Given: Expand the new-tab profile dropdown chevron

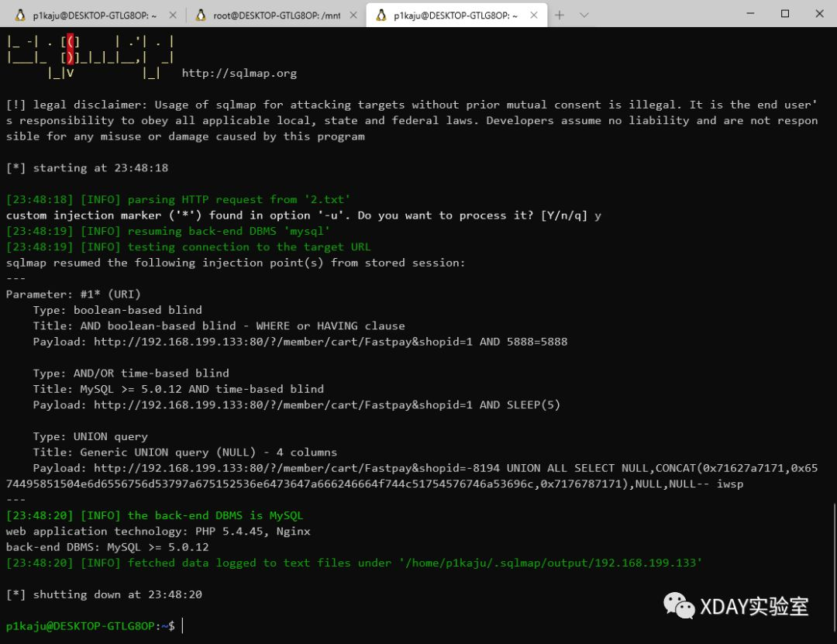Looking at the screenshot, I should [x=584, y=15].
